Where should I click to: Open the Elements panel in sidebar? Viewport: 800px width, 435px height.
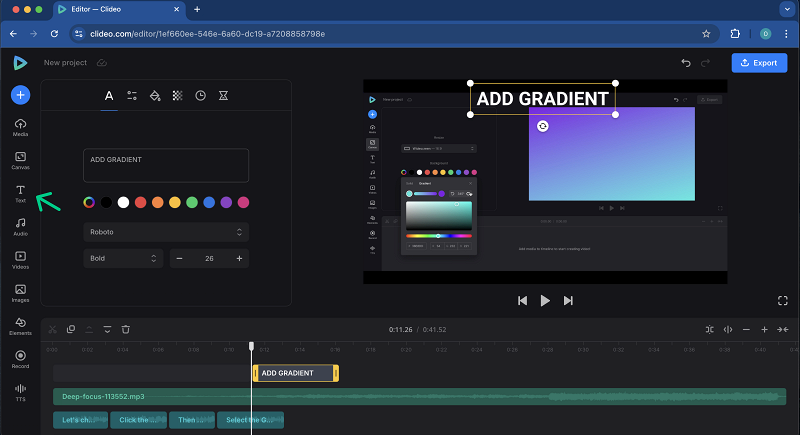point(20,326)
